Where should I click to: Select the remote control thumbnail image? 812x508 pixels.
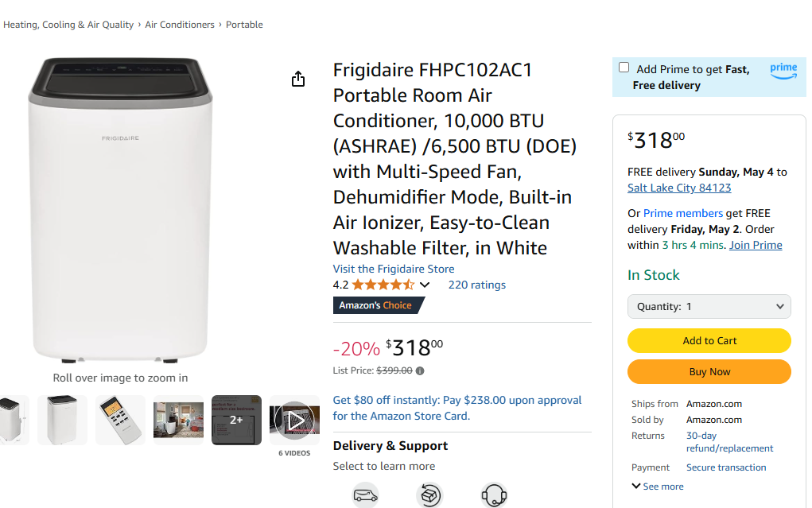[120, 419]
